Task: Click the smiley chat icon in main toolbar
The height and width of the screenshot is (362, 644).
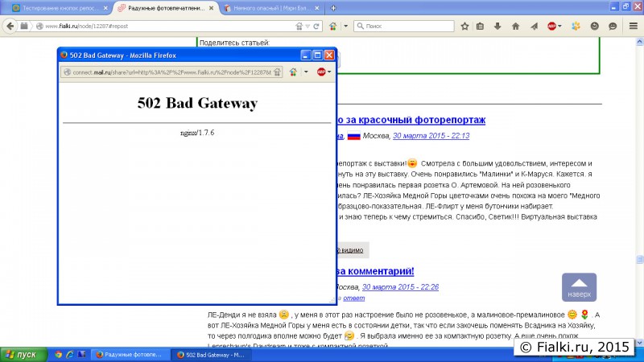Action: coord(613,26)
